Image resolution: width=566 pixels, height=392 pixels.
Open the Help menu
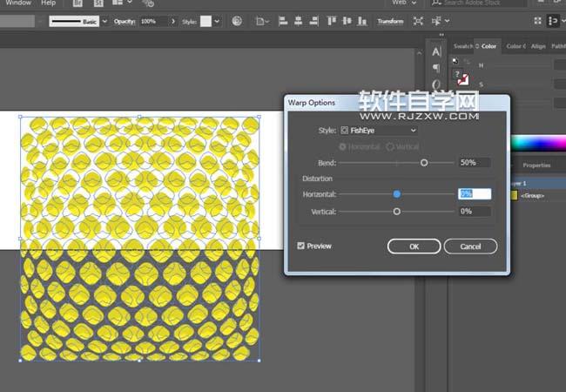48,3
